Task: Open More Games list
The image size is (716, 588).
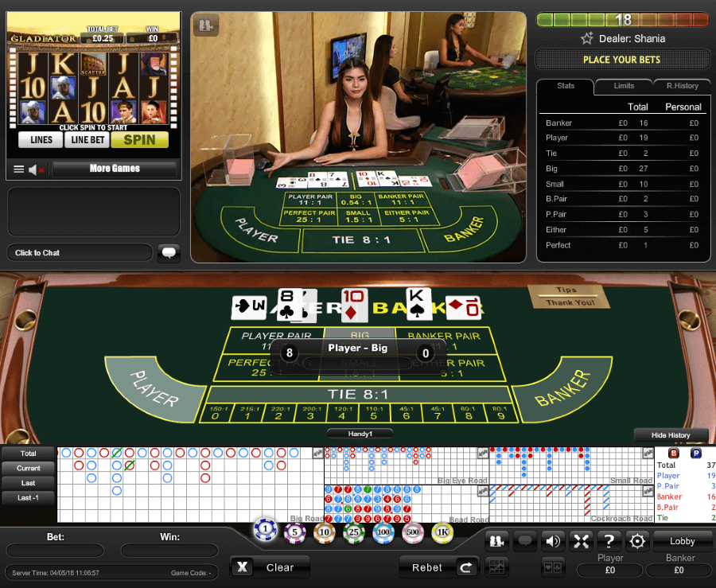Action: tap(114, 169)
